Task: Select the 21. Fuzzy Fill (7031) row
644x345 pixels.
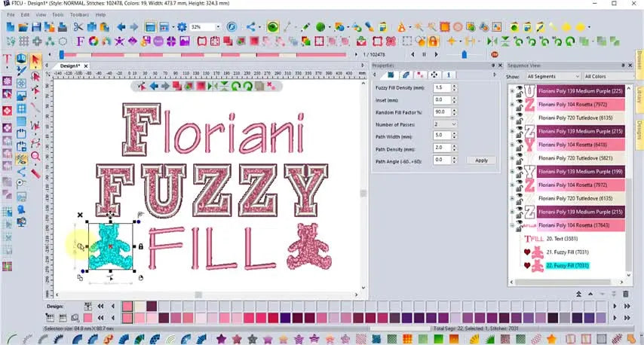Action: (x=567, y=252)
